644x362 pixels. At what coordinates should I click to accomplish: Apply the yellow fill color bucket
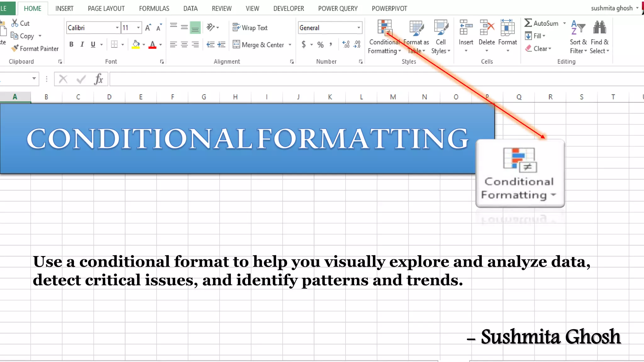point(136,44)
